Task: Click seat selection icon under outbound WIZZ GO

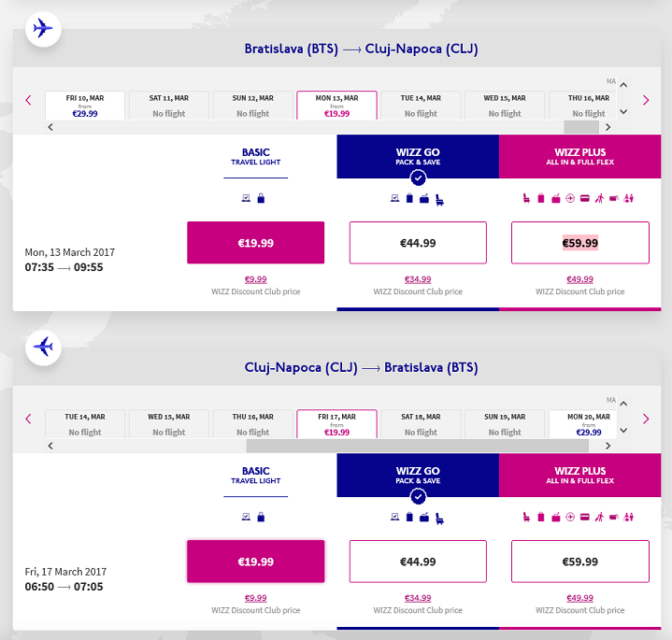Action: click(x=439, y=200)
